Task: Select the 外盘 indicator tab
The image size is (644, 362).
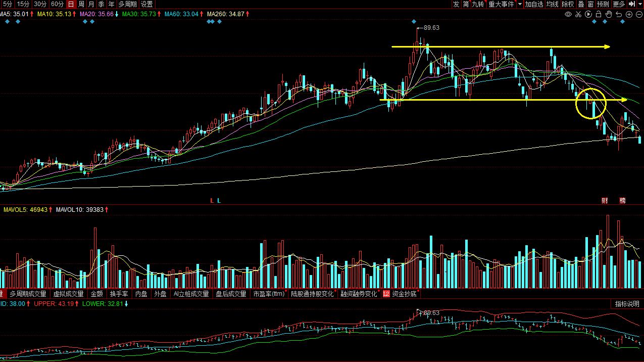Action: click(x=160, y=294)
